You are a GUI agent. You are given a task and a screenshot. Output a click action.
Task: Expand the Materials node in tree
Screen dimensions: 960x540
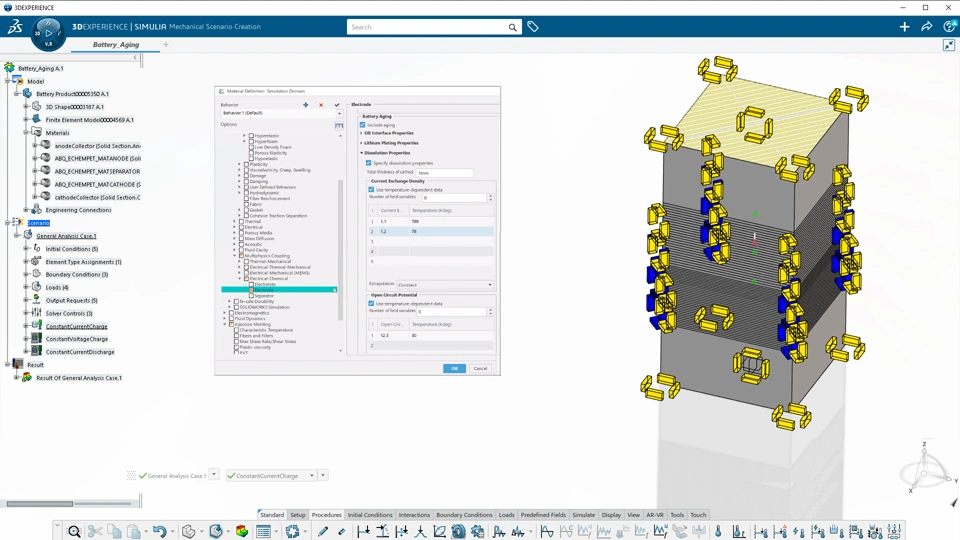pos(26,133)
